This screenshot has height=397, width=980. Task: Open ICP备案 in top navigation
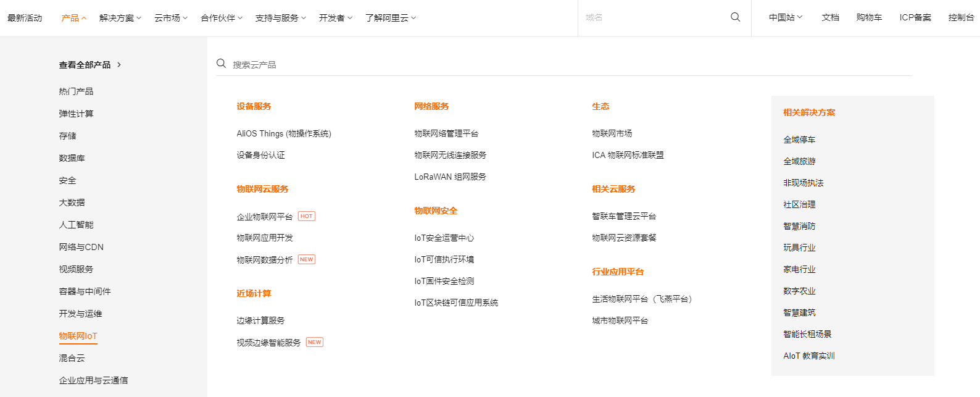[915, 17]
